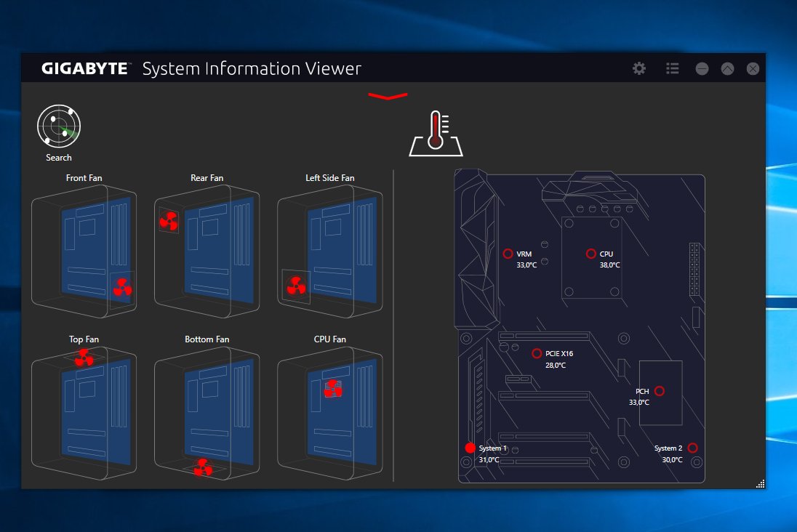
Task: Select the Top Fan red fan icon
Action: tap(84, 357)
